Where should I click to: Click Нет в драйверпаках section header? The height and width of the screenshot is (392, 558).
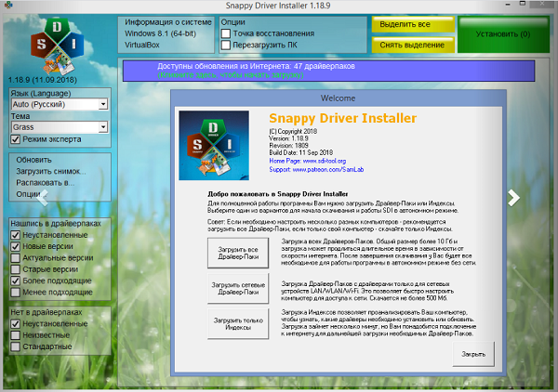pos(46,312)
